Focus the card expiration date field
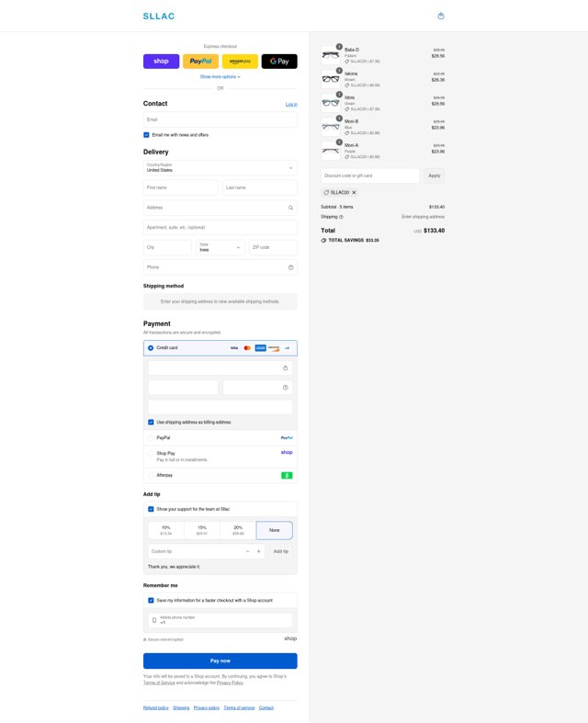 pyautogui.click(x=183, y=388)
